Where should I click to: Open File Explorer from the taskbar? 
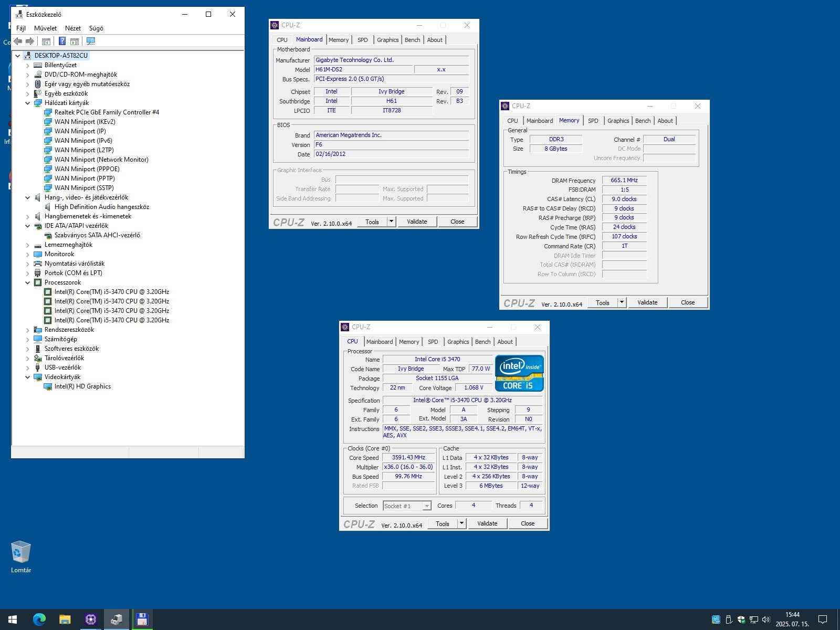[65, 619]
